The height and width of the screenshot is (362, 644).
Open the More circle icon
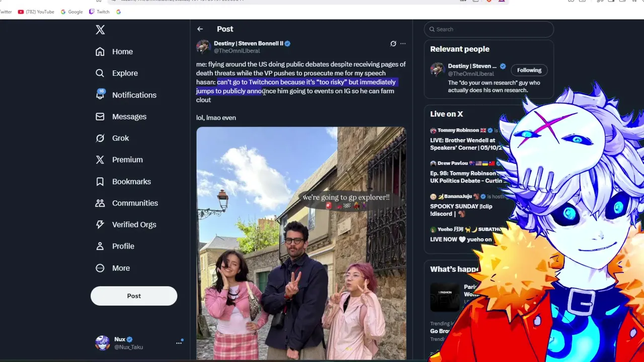[100, 268]
